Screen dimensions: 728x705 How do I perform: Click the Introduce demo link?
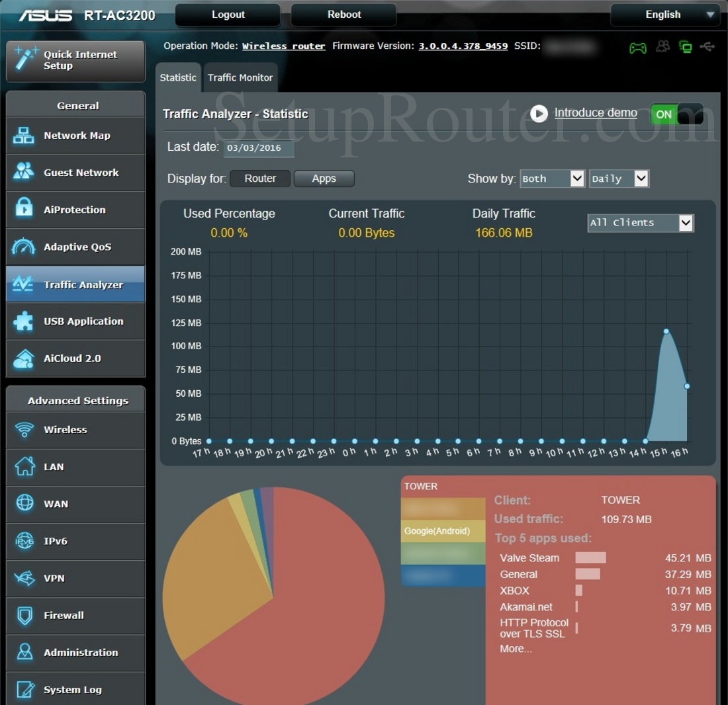(x=595, y=112)
